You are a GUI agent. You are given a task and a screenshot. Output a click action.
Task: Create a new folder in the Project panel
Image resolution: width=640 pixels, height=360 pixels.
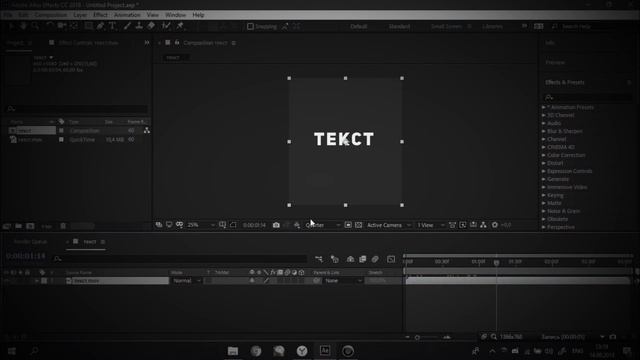pyautogui.click(x=18, y=226)
